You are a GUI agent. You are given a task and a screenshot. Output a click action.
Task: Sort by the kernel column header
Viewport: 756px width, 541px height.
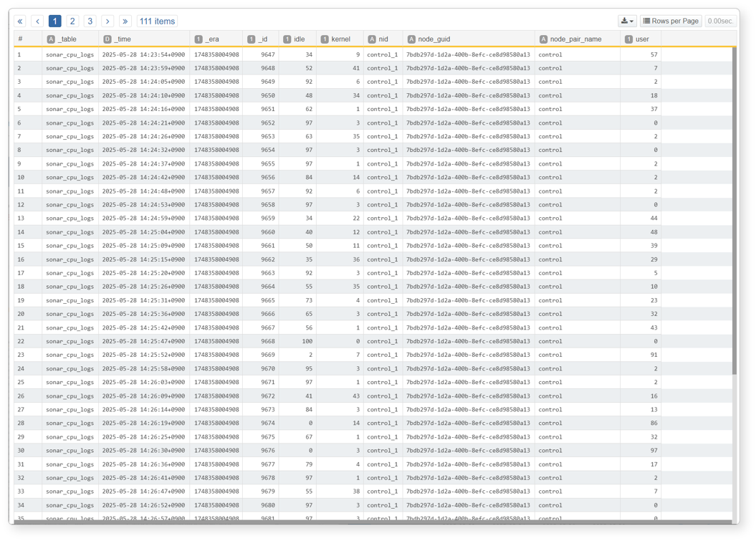tap(340, 39)
